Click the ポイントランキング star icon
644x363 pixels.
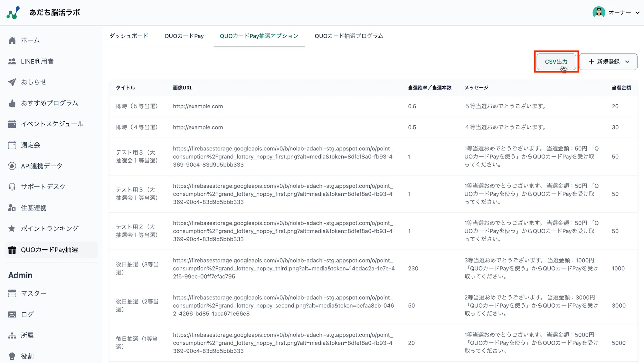[12, 229]
